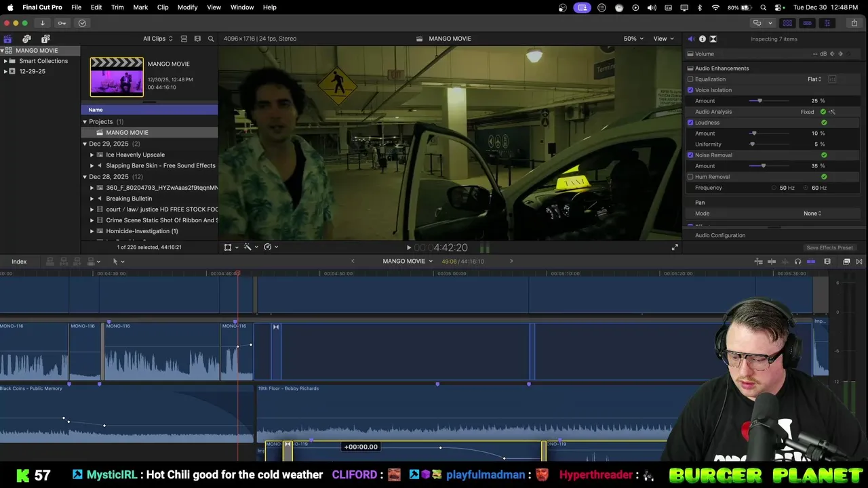The height and width of the screenshot is (488, 868).
Task: Enable the Hum Removal checkbox
Action: tap(690, 177)
